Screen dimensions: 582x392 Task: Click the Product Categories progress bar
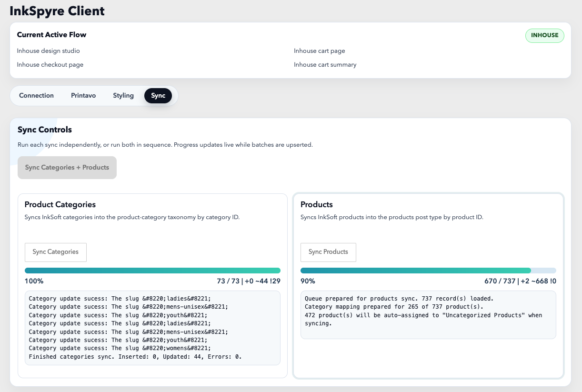152,271
